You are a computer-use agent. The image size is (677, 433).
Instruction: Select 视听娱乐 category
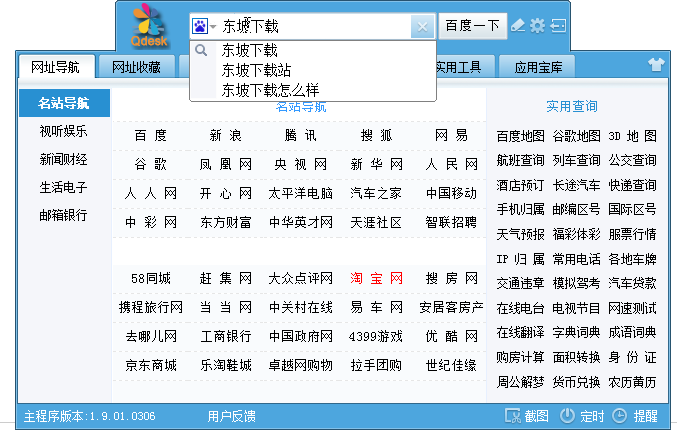click(63, 131)
